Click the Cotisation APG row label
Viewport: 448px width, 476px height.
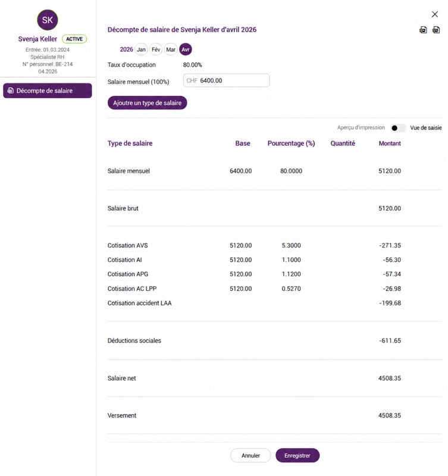128,274
